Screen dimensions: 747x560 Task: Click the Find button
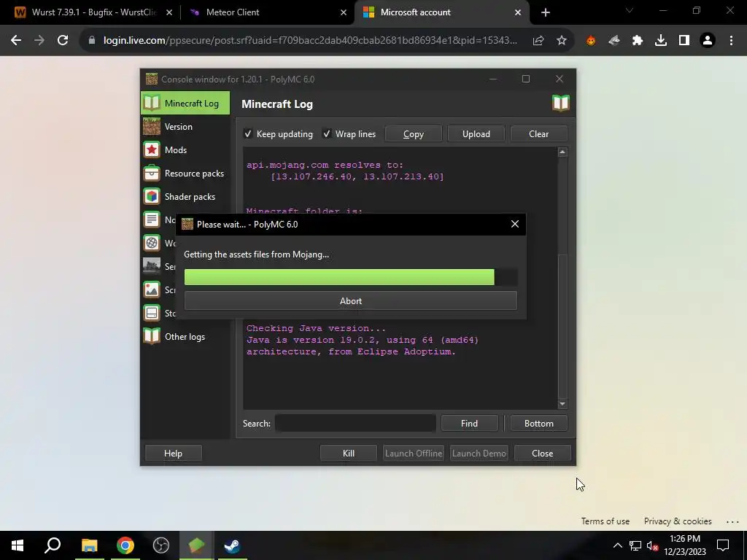click(469, 424)
